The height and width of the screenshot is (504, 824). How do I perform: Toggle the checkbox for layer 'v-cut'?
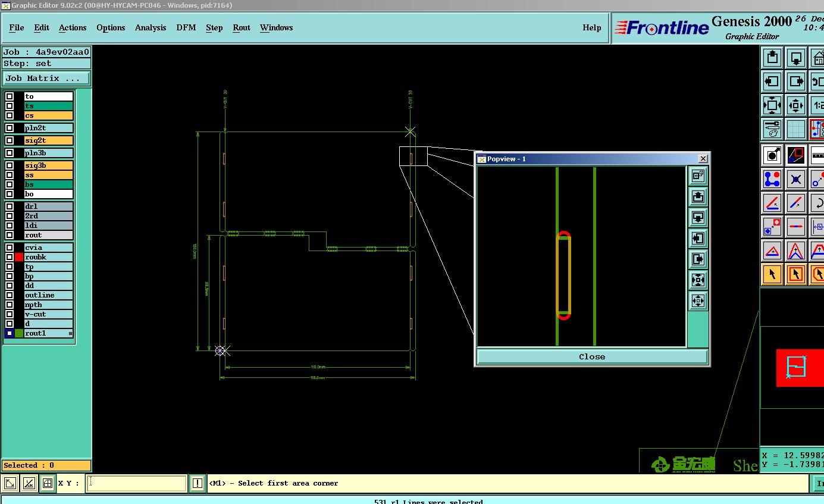(10, 314)
